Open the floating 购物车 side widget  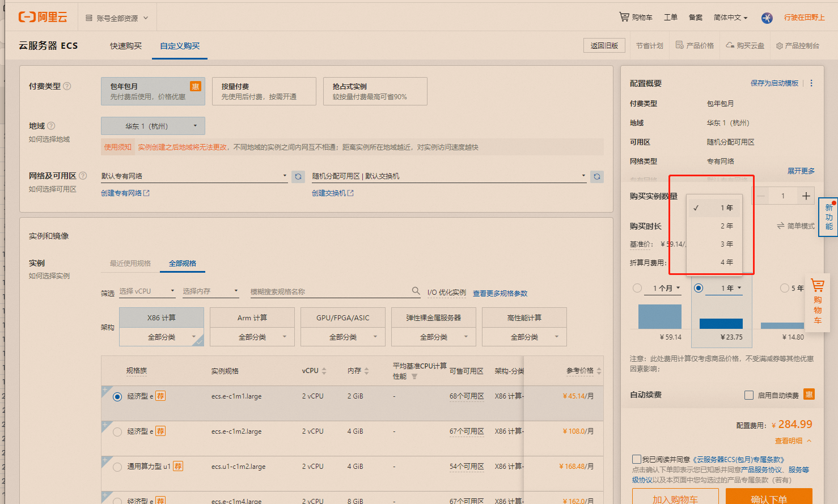pyautogui.click(x=818, y=302)
